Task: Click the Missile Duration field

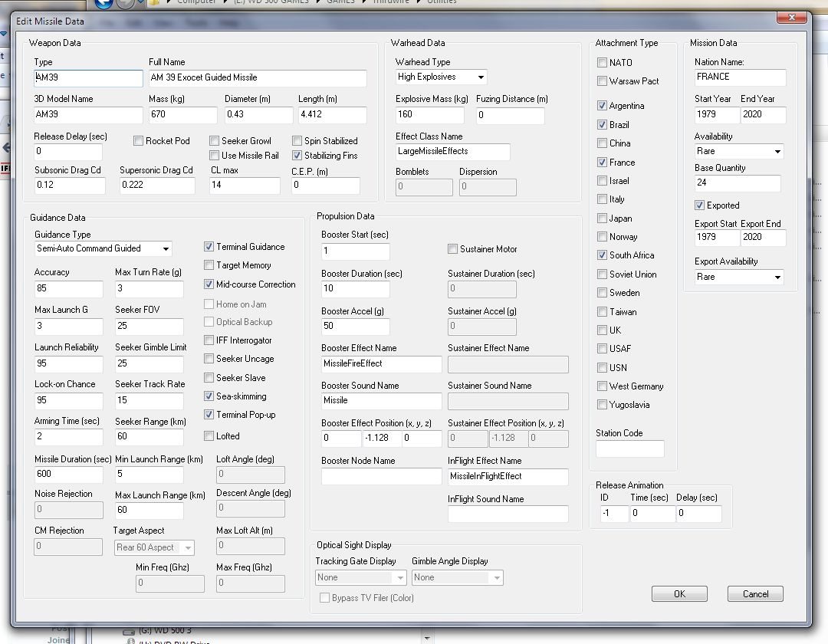Action: [x=69, y=474]
